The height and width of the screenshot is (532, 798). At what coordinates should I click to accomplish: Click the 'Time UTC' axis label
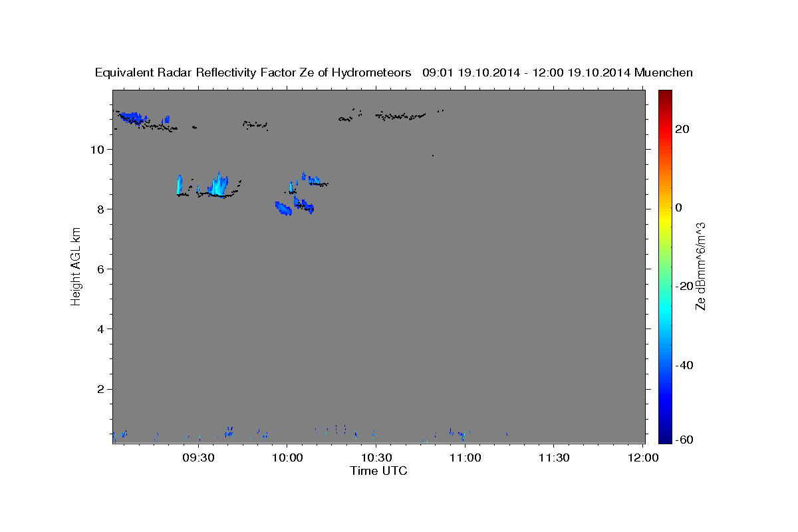(x=378, y=471)
